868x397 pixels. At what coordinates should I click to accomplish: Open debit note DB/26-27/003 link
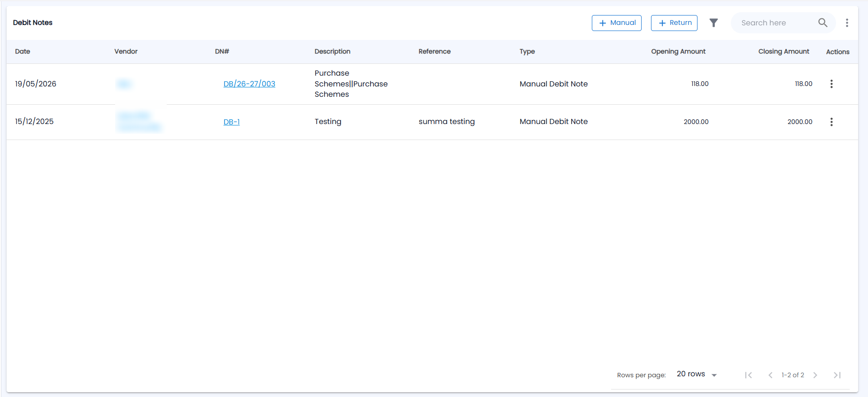coord(249,84)
